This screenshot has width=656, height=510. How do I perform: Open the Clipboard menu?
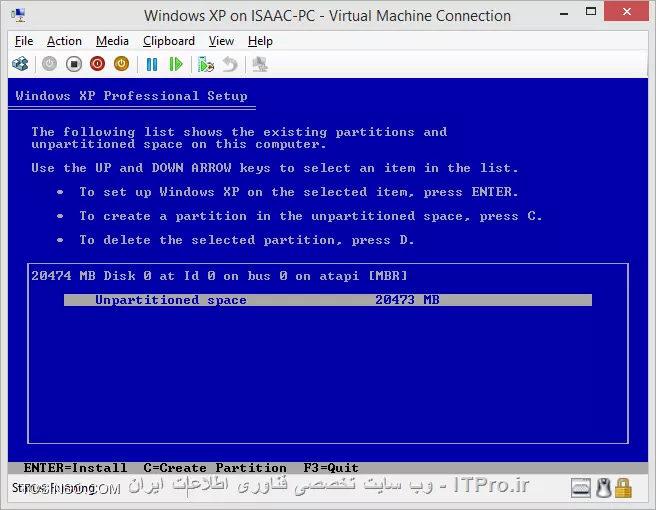tap(169, 41)
